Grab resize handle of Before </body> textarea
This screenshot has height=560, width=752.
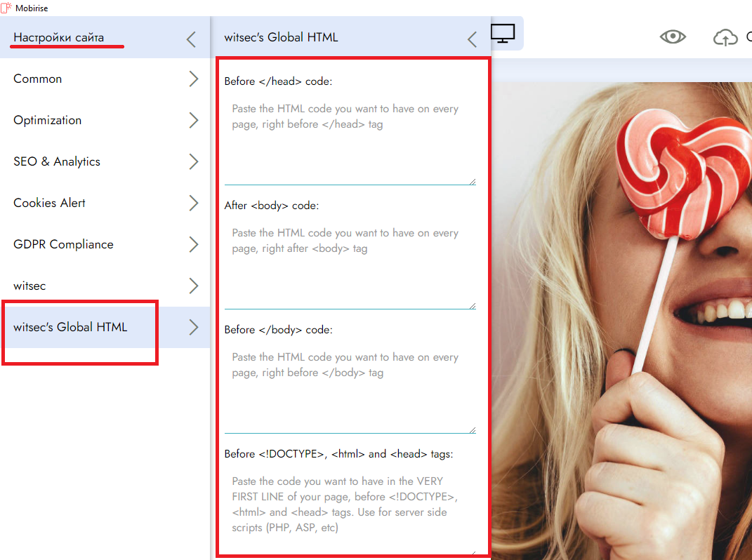pos(473,430)
